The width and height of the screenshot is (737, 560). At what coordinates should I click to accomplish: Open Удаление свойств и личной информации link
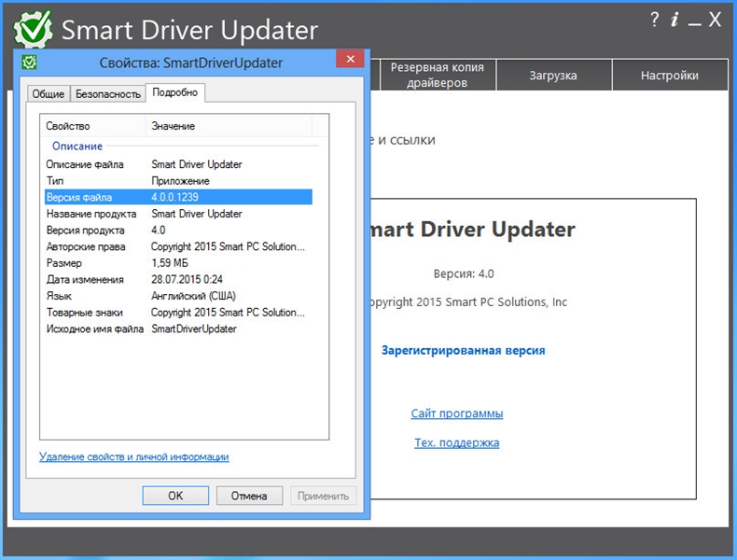click(x=134, y=456)
